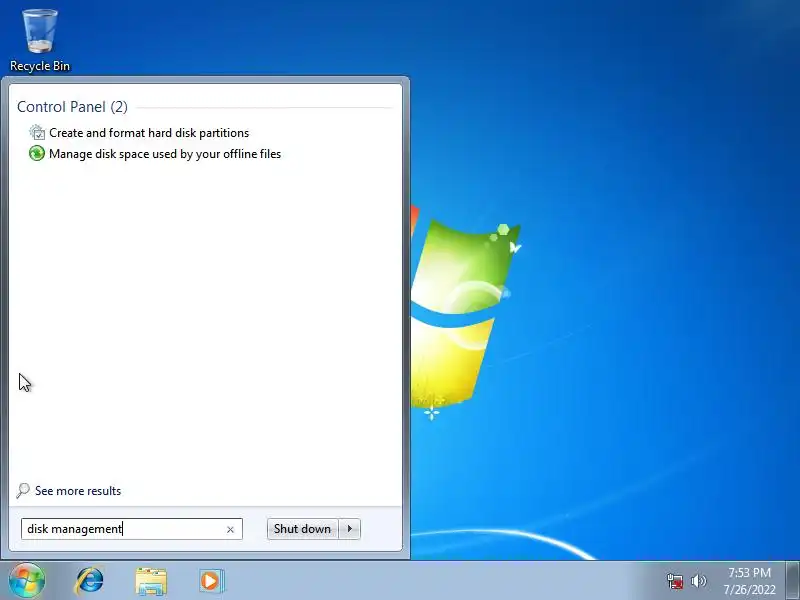The width and height of the screenshot is (800, 600).
Task: Click the network status tray icon
Action: pyautogui.click(x=674, y=581)
